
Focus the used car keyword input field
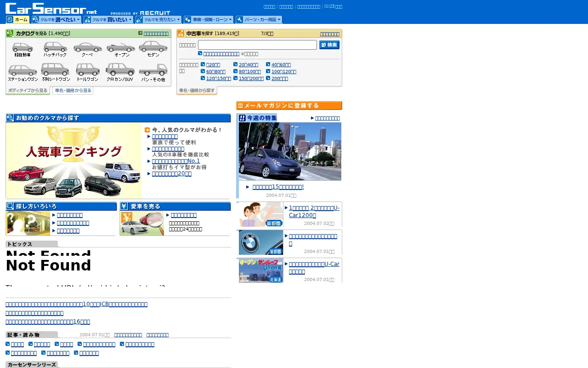[x=257, y=45]
